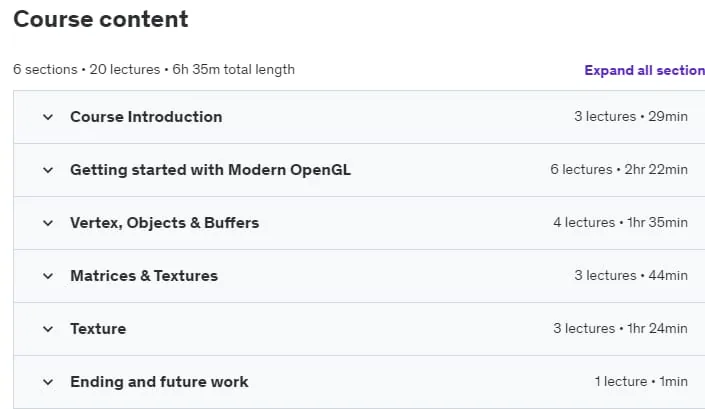Open the Course Introduction section title
This screenshot has height=409, width=705.
click(x=146, y=117)
